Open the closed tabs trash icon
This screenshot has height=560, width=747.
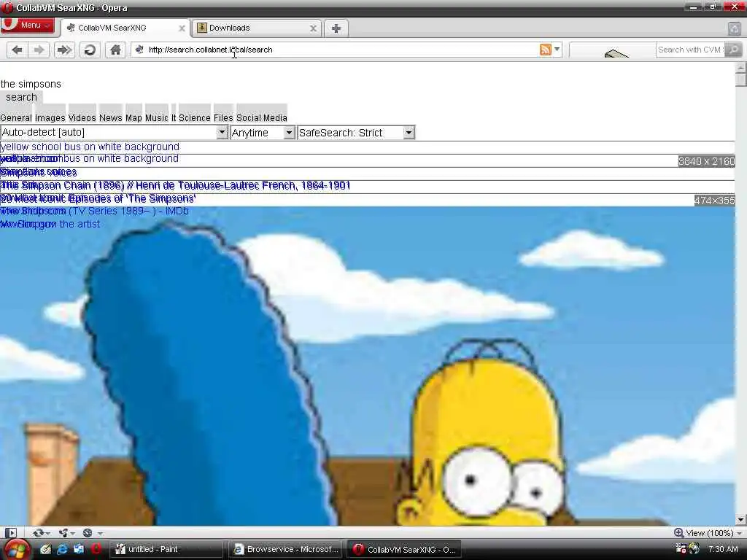[734, 28]
